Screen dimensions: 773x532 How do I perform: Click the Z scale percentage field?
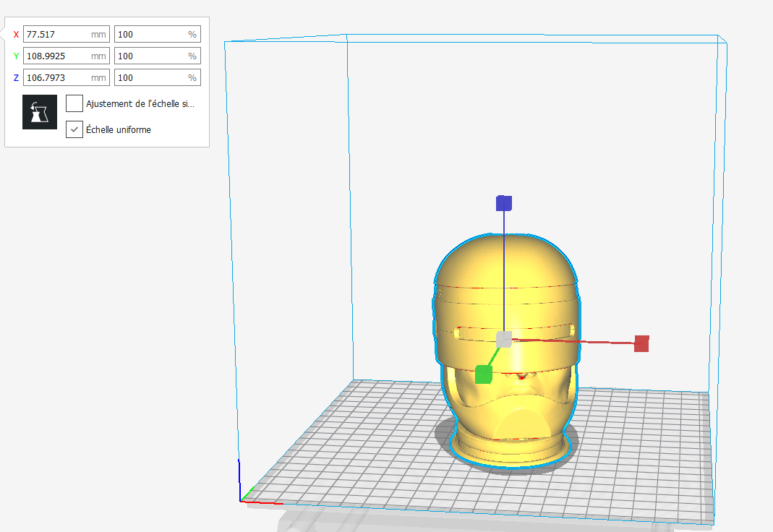(157, 78)
